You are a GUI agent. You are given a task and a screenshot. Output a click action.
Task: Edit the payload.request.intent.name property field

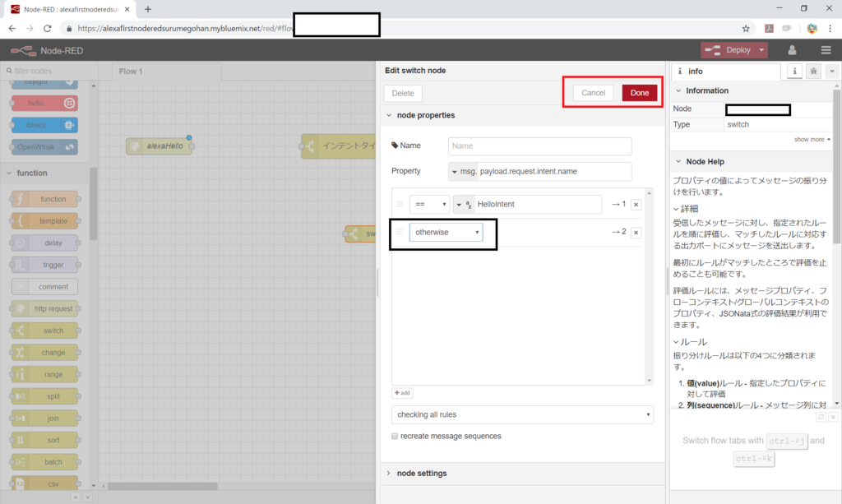(554, 171)
